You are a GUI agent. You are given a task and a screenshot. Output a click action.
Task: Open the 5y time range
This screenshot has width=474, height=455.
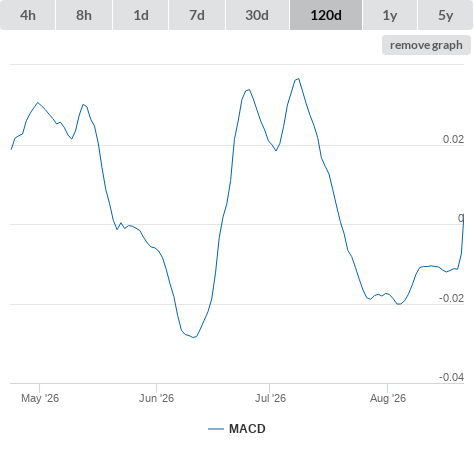(445, 15)
